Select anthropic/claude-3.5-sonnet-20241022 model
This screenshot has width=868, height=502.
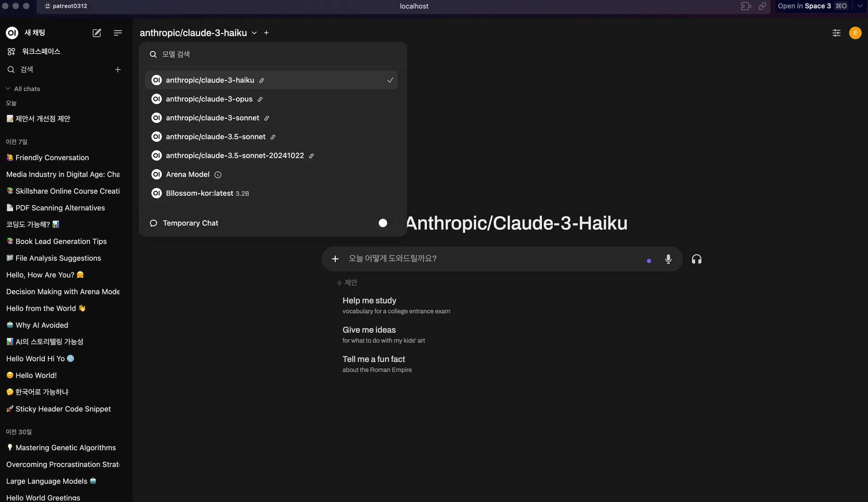pyautogui.click(x=234, y=156)
